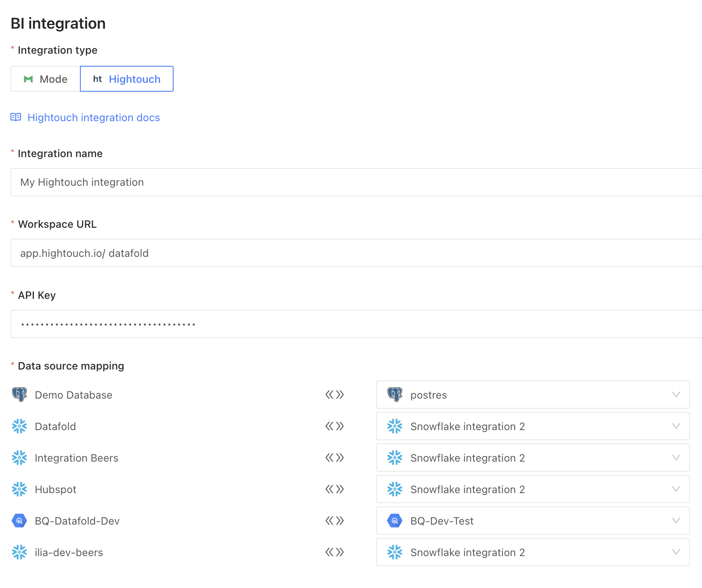Click Snowflake icon inside Datafold row dropdown
The height and width of the screenshot is (588, 702).
point(395,426)
